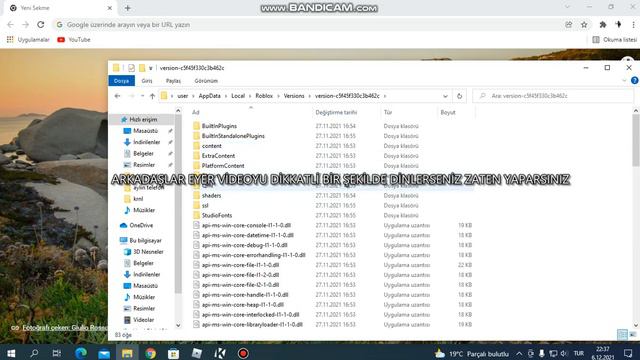The width and height of the screenshot is (640, 360).
Task: Open Chrome extensions puzzle icon
Action: (602, 25)
